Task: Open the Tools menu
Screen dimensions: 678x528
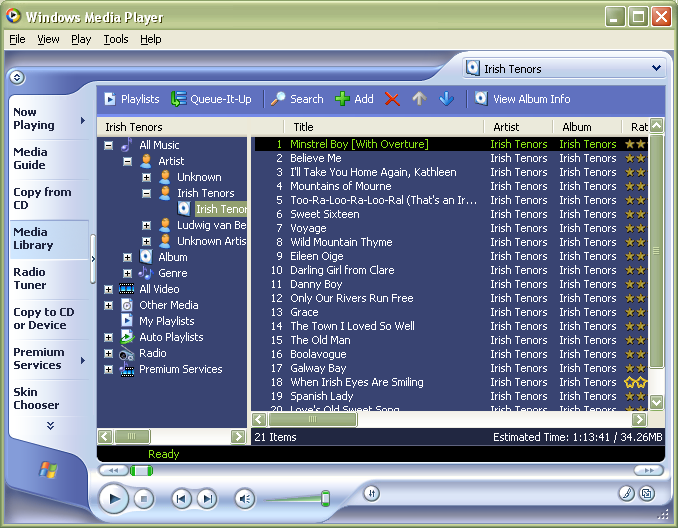Action: pos(116,39)
